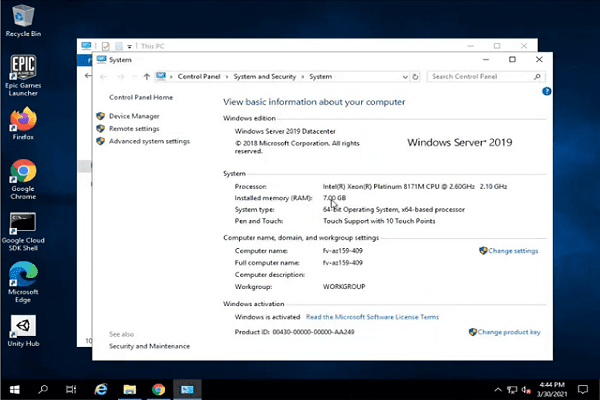Open the System window help icon
600x400 pixels.
point(546,91)
